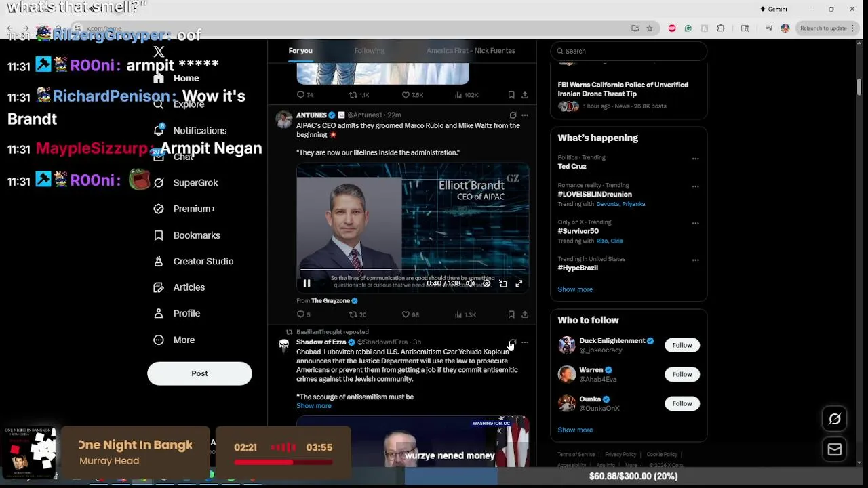Open Grammarly extension icon
This screenshot has width=868, height=488.
[688, 28]
